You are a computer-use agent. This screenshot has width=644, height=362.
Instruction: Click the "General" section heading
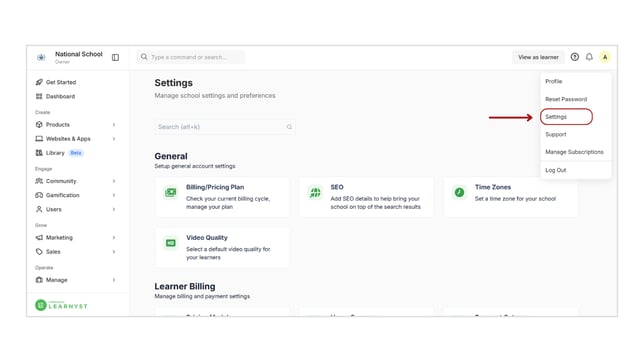[x=171, y=156]
